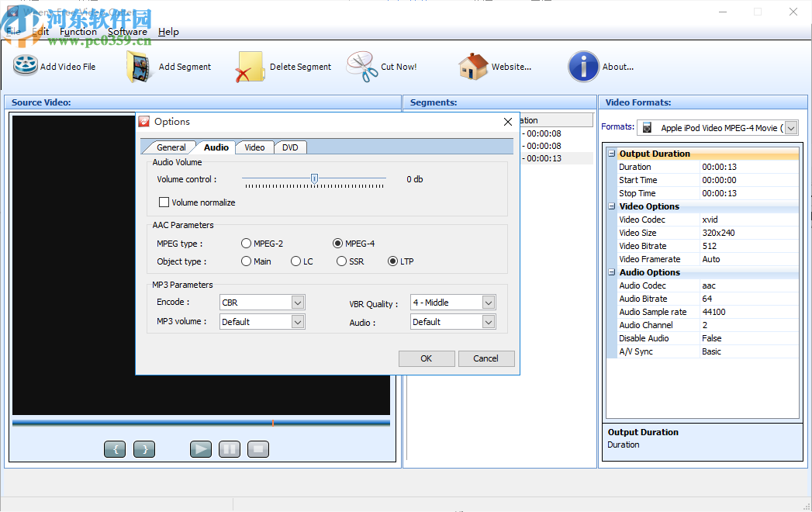Open the Website... toolbar icon
Image resolution: width=812 pixels, height=512 pixels.
point(472,66)
